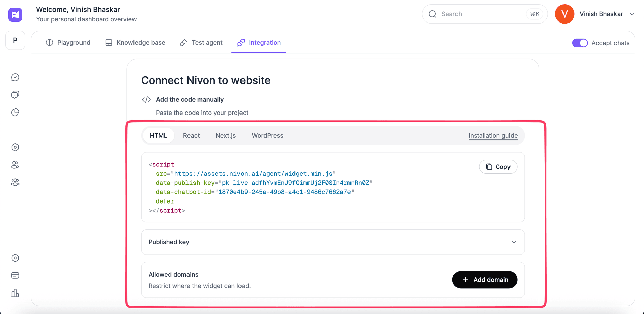The height and width of the screenshot is (314, 644).
Task: Expand the Vinish Bhaskar account menu chevron
Action: [632, 14]
